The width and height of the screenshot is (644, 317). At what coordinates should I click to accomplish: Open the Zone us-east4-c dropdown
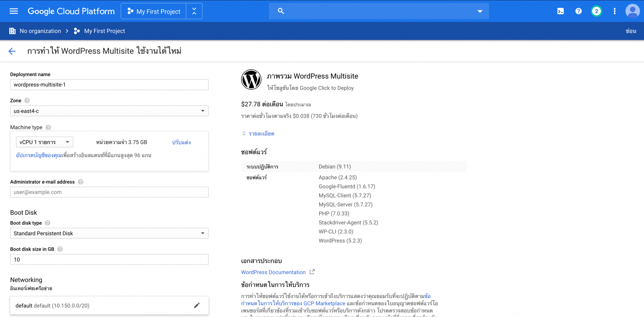point(109,111)
